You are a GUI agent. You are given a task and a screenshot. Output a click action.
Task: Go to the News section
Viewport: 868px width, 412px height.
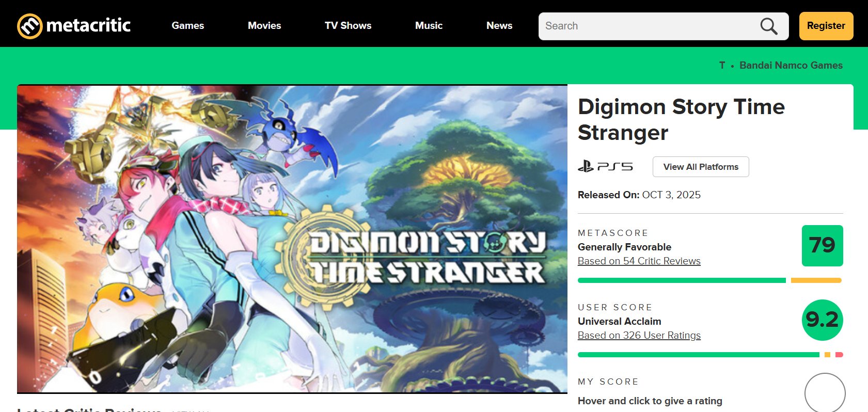(x=499, y=25)
